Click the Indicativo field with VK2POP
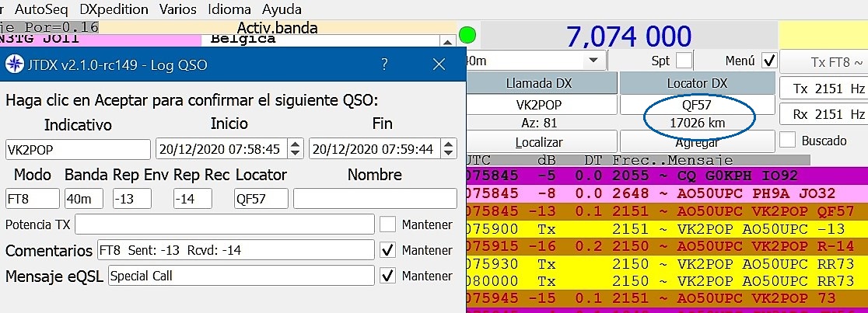Image resolution: width=868 pixels, height=313 pixels. coord(78,149)
